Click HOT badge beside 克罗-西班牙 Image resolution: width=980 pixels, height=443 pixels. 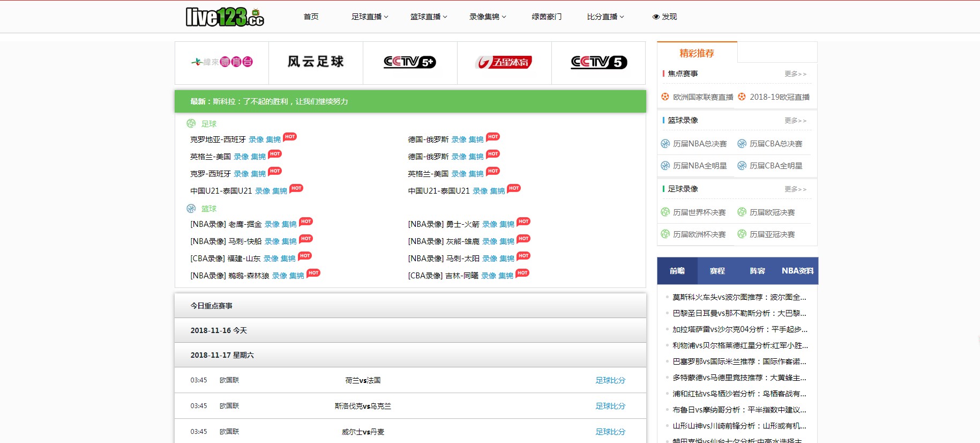point(275,171)
